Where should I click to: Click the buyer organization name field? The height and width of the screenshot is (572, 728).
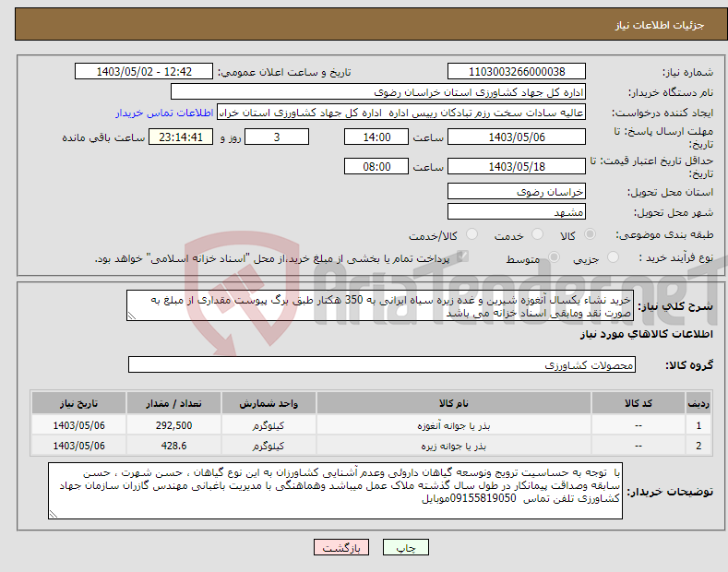378,92
